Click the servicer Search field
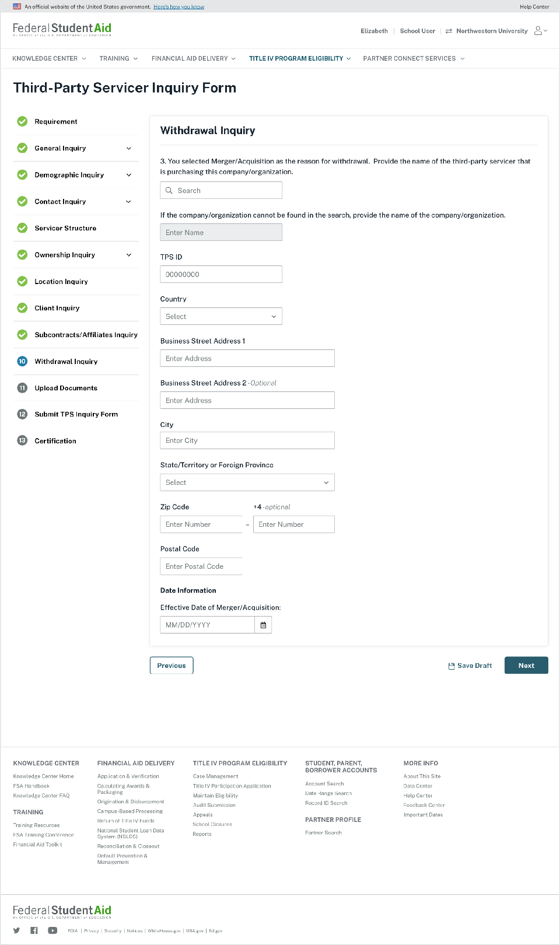560x945 pixels. coord(221,191)
